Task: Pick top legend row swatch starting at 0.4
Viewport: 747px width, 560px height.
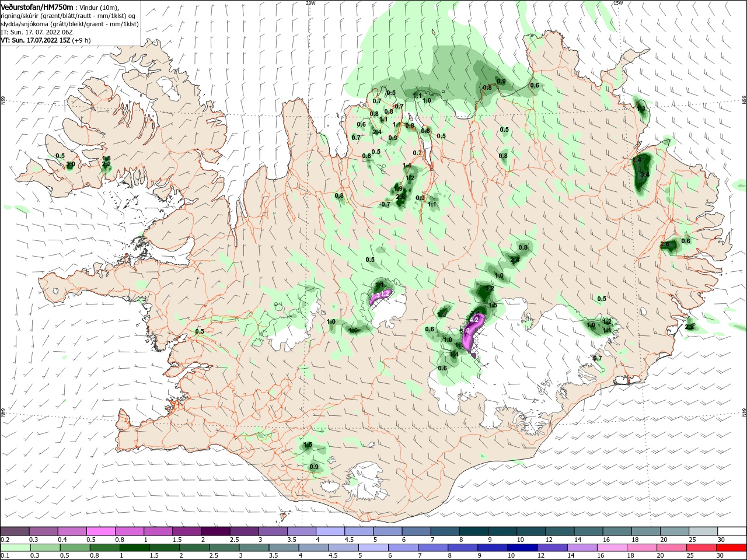Action: tap(72, 531)
